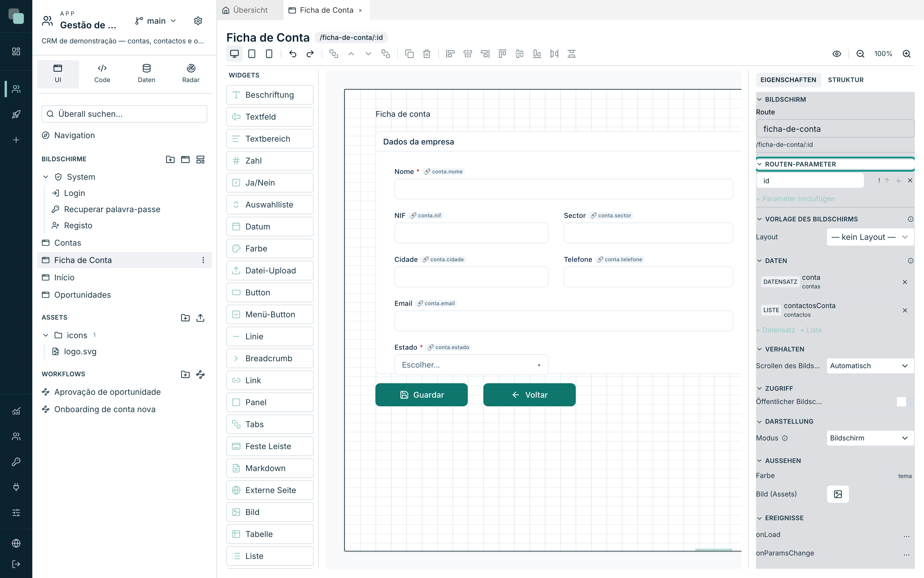Redo the last change
The height and width of the screenshot is (578, 924).
[x=310, y=54]
